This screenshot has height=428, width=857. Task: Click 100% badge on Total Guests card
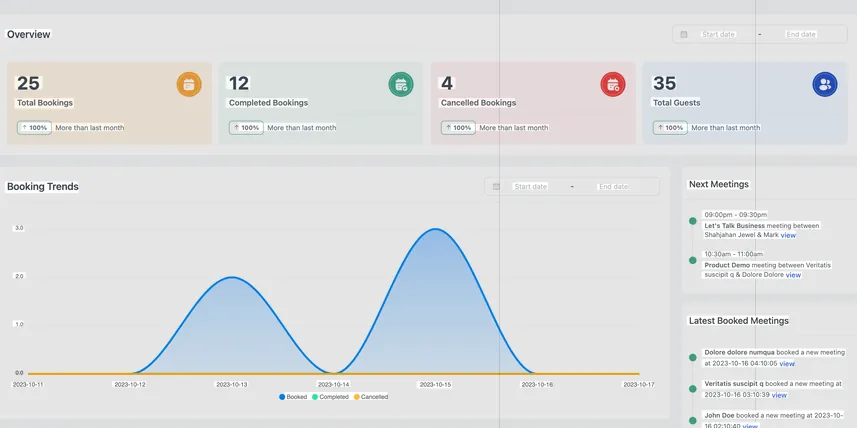670,128
